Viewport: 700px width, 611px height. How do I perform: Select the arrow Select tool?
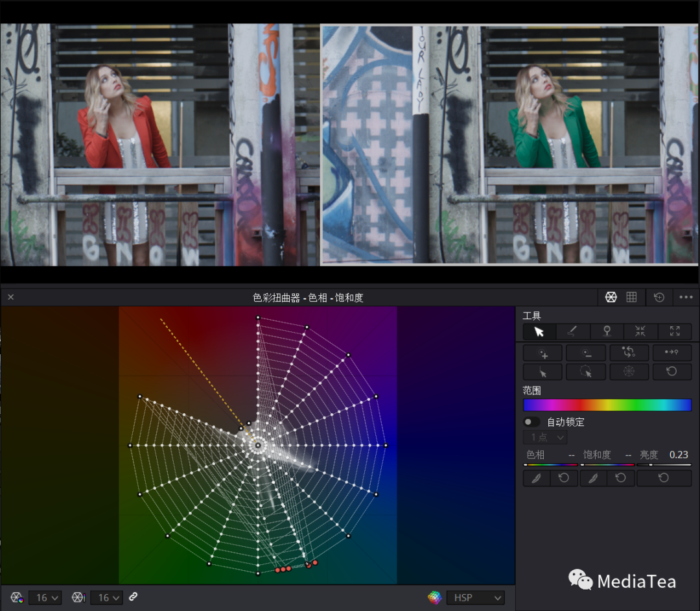(x=539, y=332)
